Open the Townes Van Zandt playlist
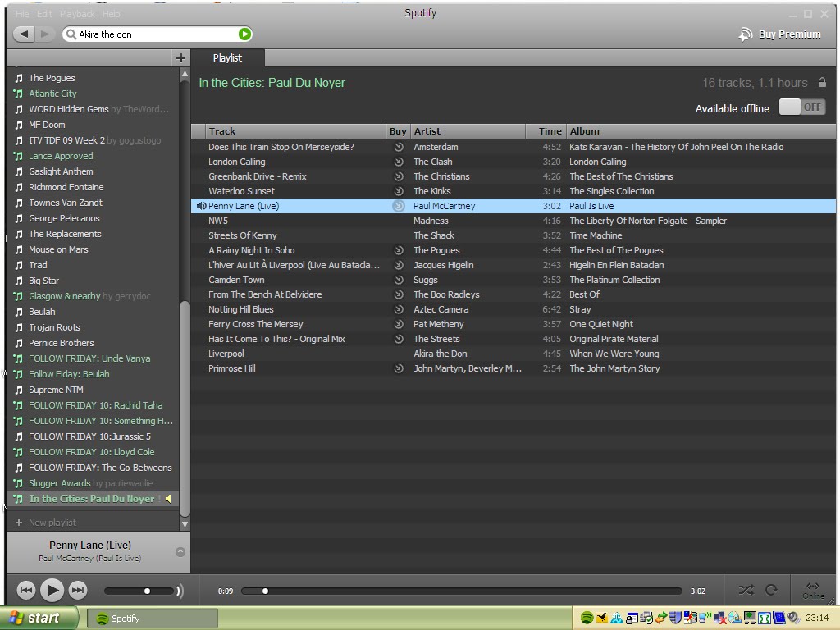The height and width of the screenshot is (630, 840). (66, 203)
